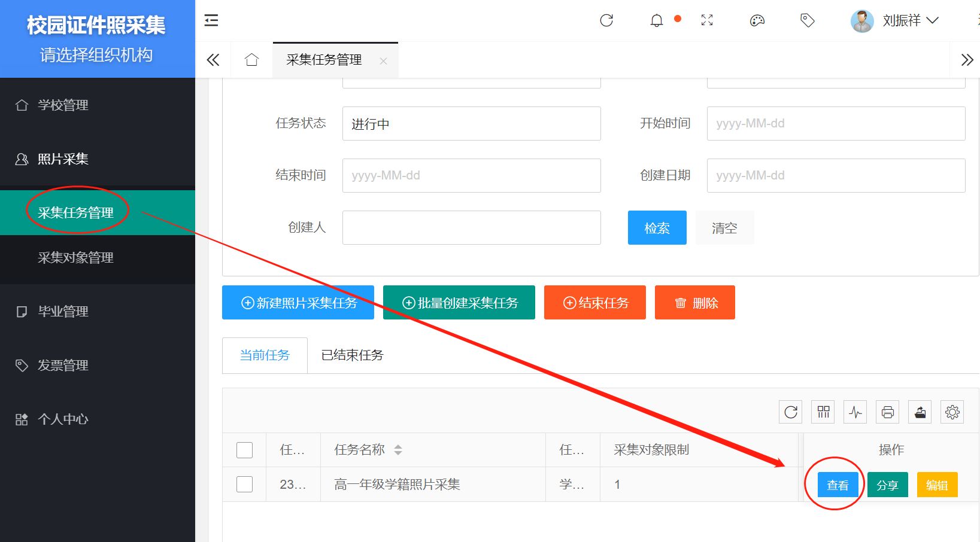
Task: Switch to the 已结束任务 tab
Action: pyautogui.click(x=351, y=355)
